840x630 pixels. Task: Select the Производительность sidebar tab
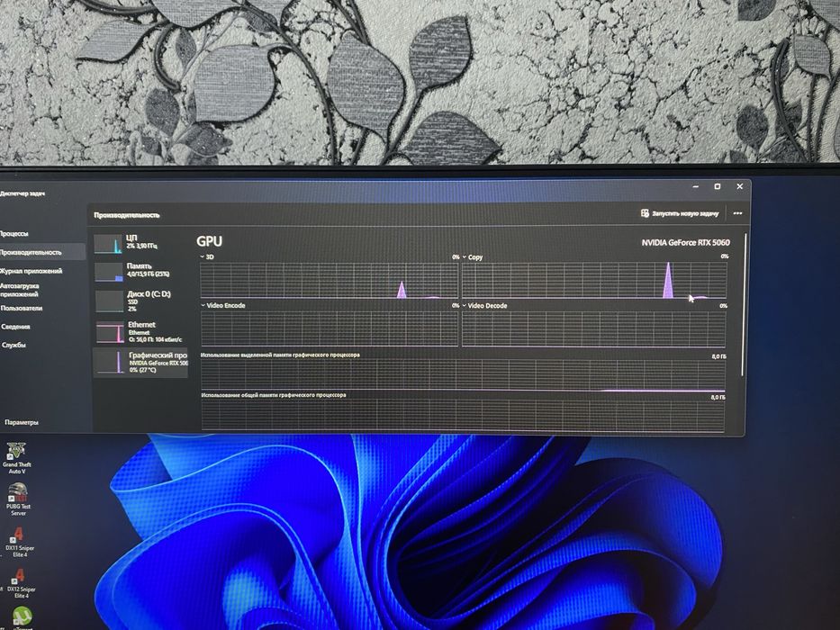point(41,252)
